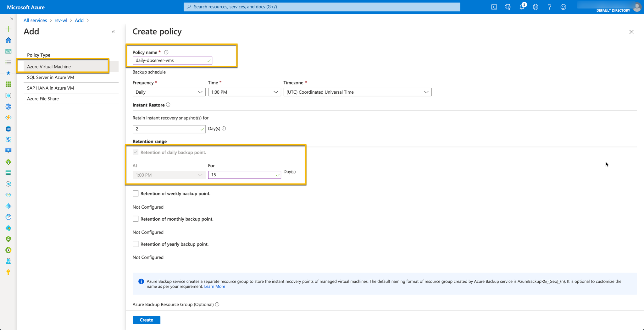Close the Create policy blade
Viewport: 644px width, 330px height.
coord(631,32)
